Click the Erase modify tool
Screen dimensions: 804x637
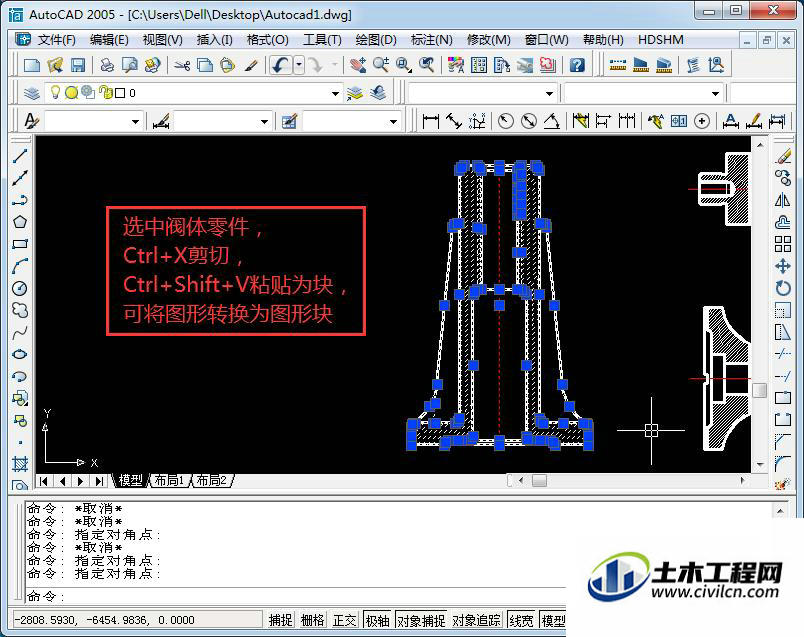pos(783,156)
